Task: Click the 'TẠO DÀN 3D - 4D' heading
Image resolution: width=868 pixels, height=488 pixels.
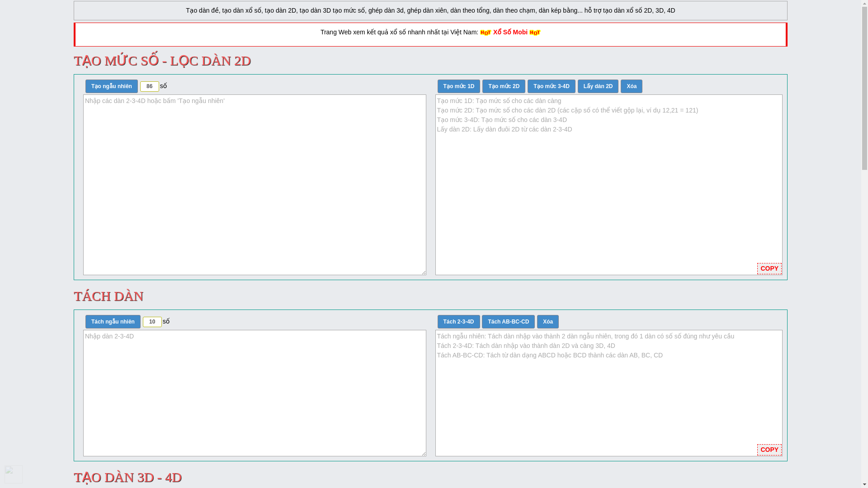Action: coord(127,477)
